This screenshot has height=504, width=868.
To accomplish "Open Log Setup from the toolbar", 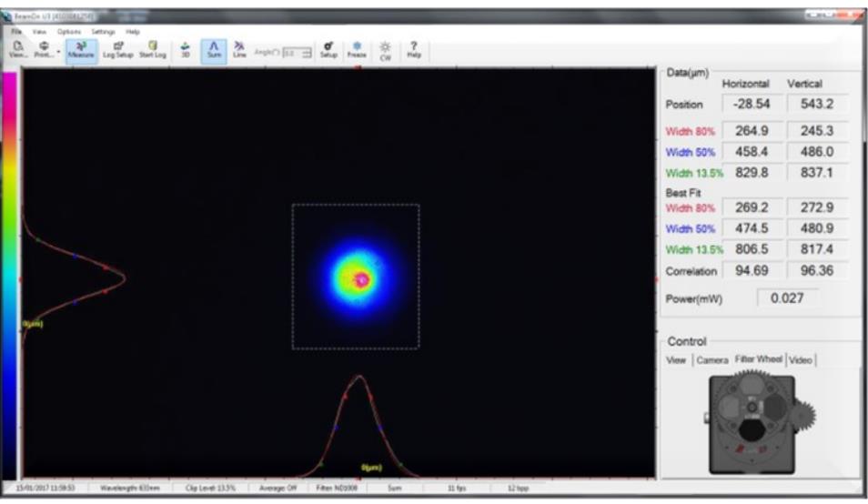I will coord(117,48).
